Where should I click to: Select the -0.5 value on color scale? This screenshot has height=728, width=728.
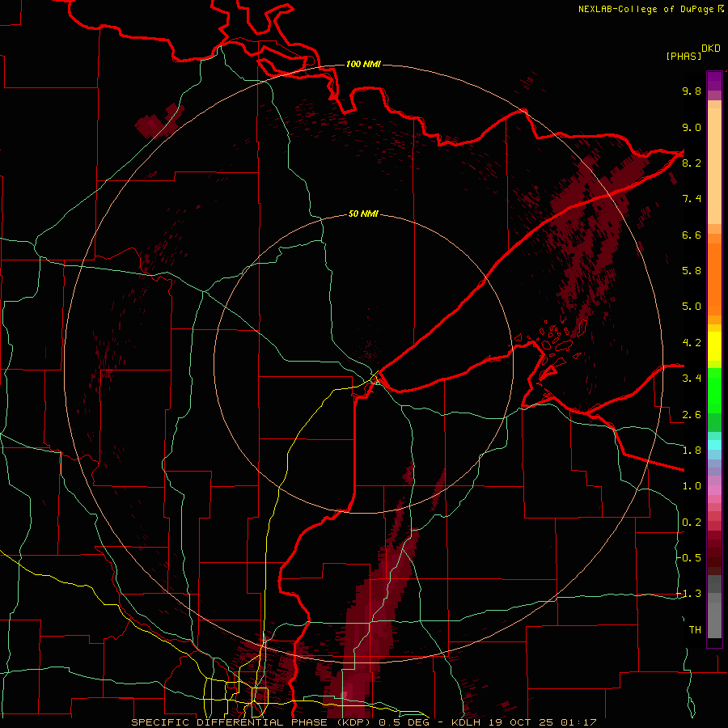[x=689, y=558]
